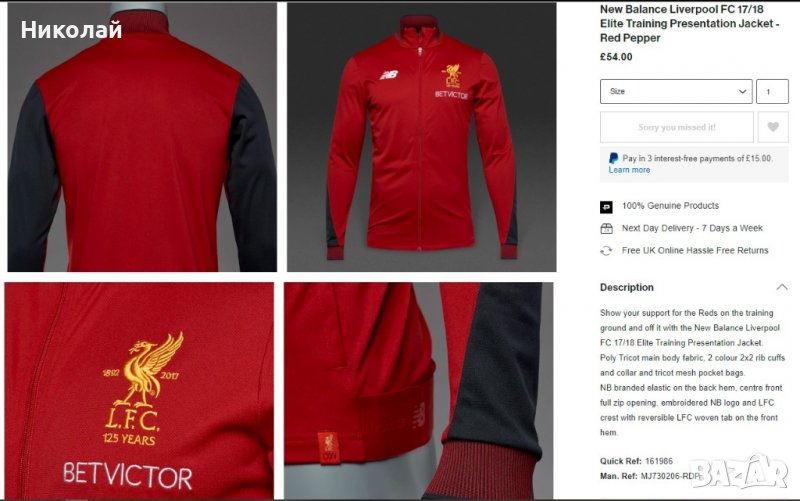Screen dimensions: 800x501
Task: Open the PayPal Learn more link
Action: pyautogui.click(x=629, y=170)
